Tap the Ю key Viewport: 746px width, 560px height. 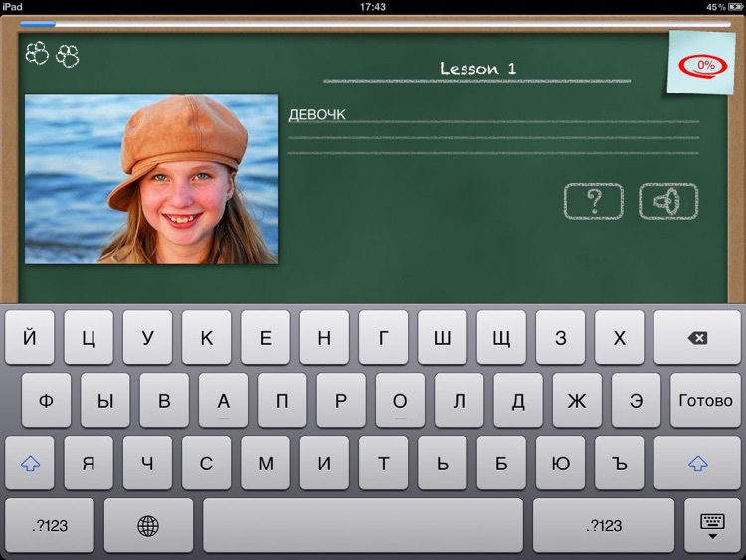(560, 463)
